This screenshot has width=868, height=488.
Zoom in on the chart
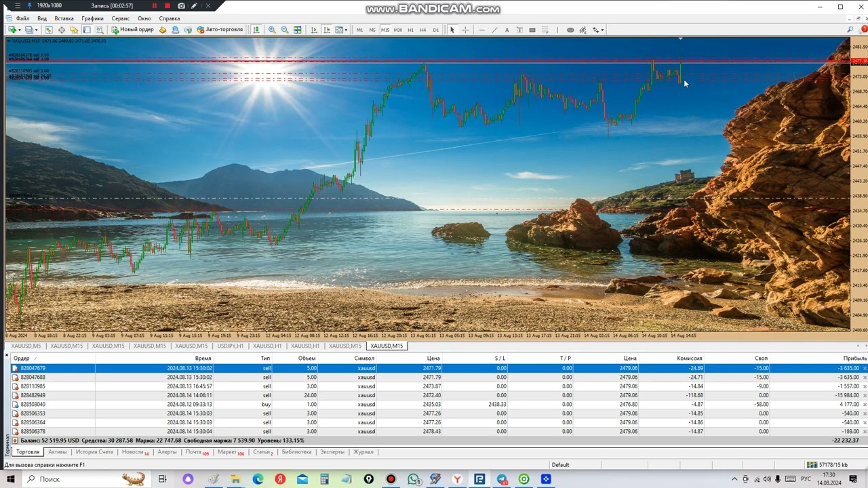pos(272,30)
